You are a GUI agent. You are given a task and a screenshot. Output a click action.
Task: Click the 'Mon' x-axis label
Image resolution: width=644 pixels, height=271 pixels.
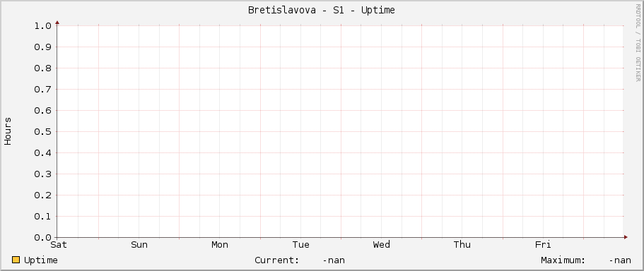pos(220,245)
